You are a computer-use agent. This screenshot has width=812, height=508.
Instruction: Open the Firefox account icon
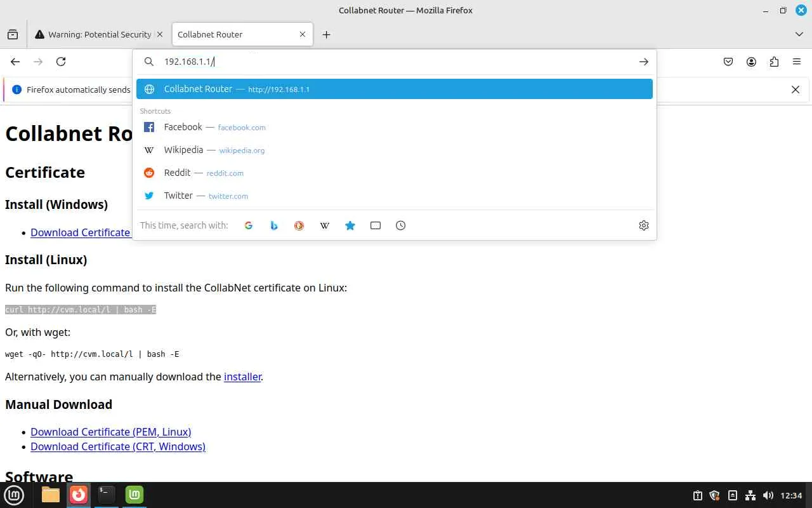pyautogui.click(x=751, y=62)
